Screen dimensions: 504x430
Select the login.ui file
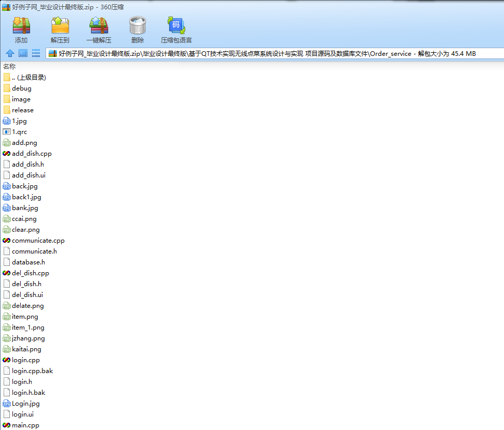(18, 414)
